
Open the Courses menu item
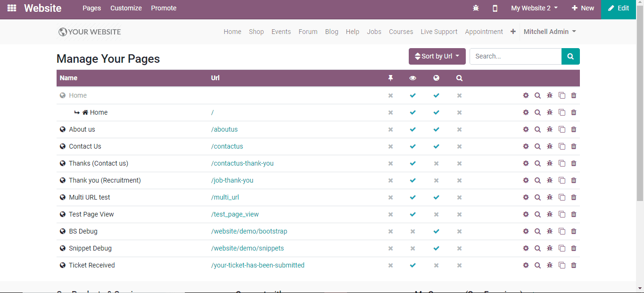tap(401, 32)
